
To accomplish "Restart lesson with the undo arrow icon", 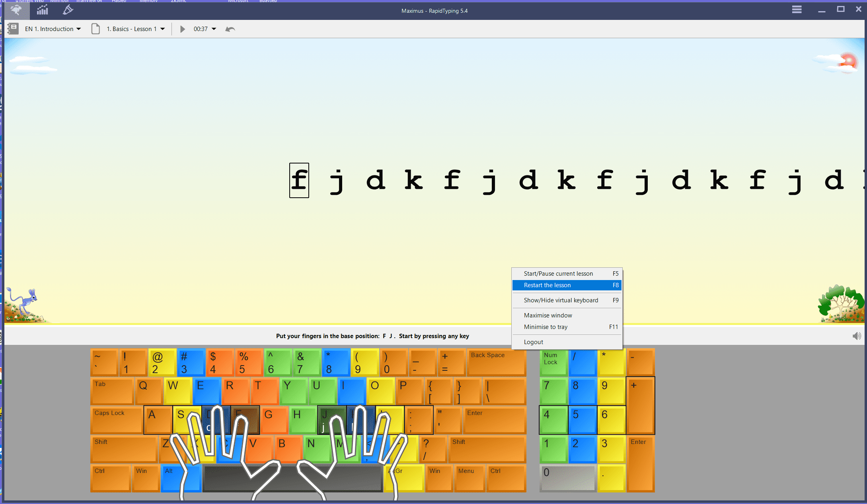I will [x=230, y=29].
